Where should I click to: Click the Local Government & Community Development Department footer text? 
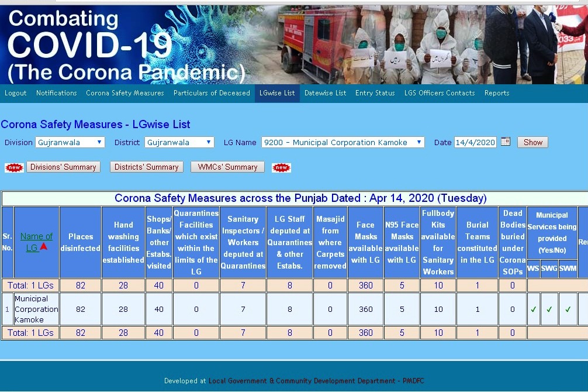302,381
